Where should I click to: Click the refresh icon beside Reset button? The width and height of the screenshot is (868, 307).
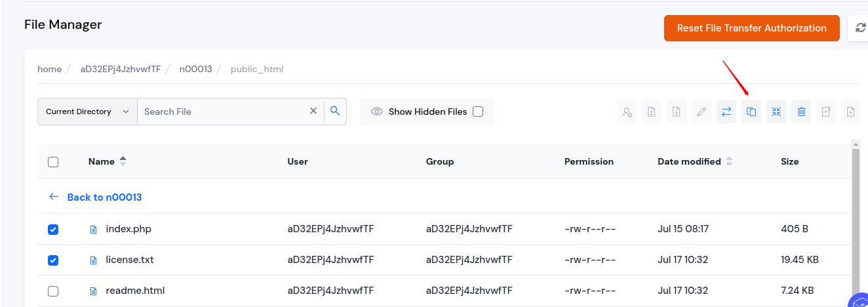pyautogui.click(x=859, y=28)
